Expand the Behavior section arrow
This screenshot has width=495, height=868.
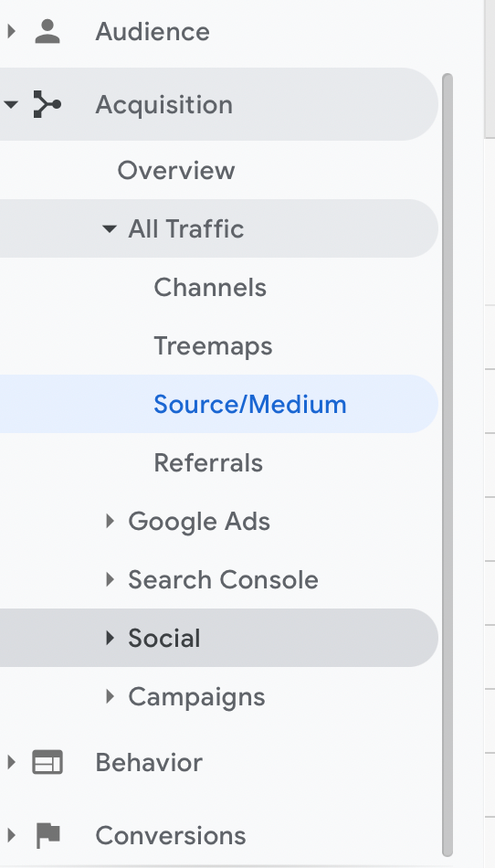point(11,762)
